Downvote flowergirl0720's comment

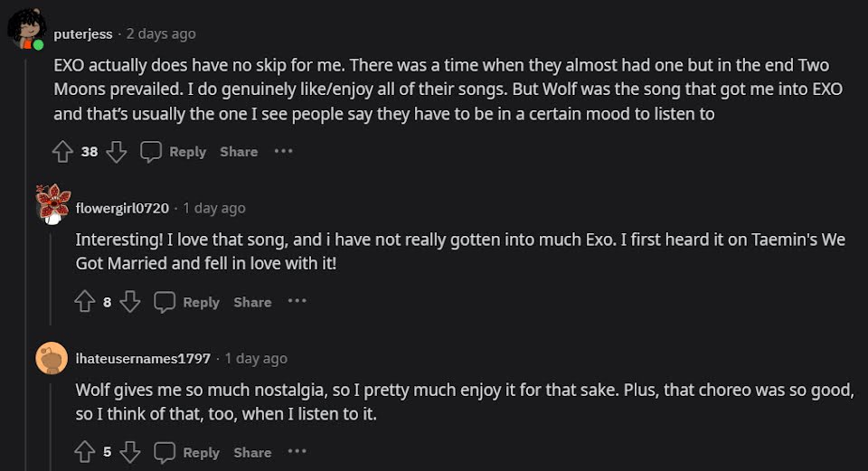[x=130, y=302]
